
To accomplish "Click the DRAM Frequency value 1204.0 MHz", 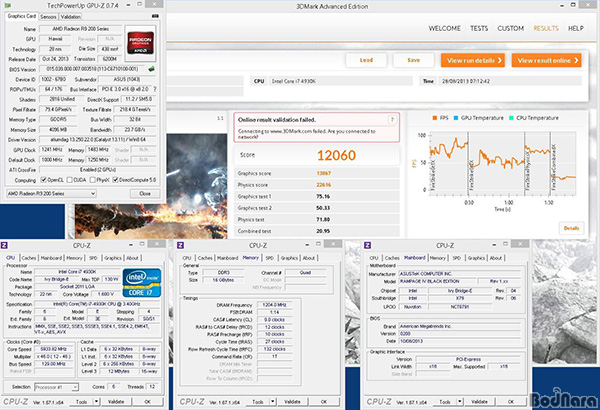I will click(275, 305).
